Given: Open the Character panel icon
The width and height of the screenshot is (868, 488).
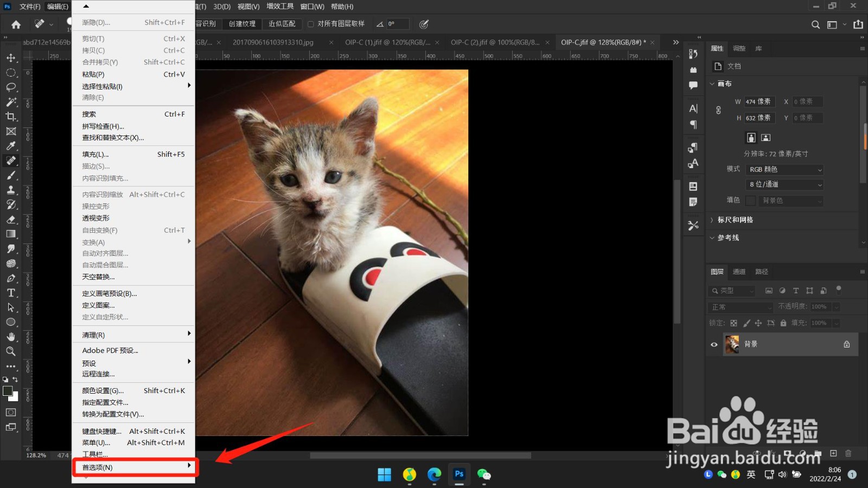Looking at the screenshot, I should pyautogui.click(x=693, y=108).
